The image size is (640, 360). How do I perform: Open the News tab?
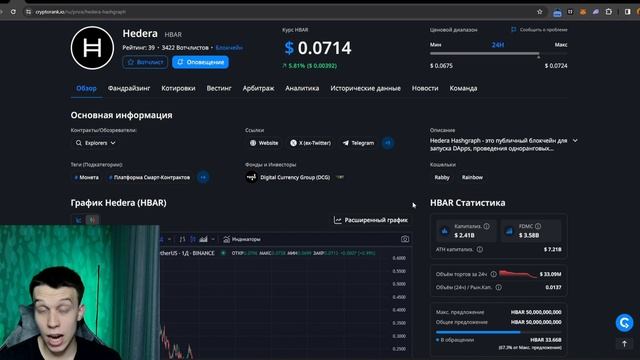425,88
